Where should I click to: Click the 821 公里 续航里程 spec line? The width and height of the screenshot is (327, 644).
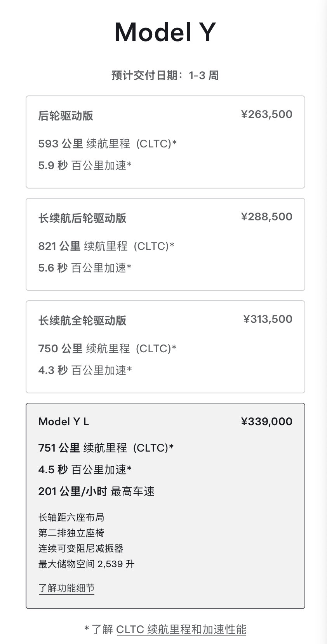(x=106, y=246)
